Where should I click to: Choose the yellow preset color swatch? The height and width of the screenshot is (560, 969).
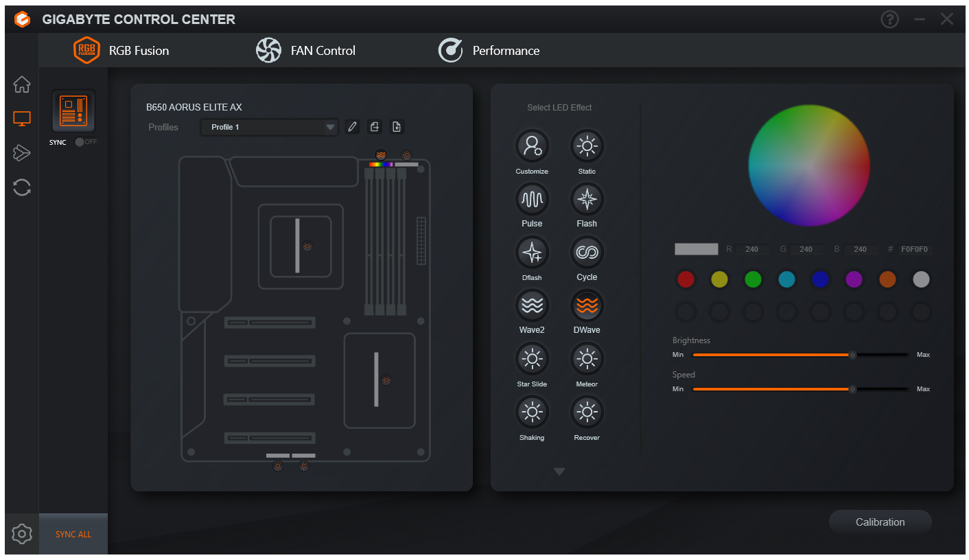tap(719, 279)
